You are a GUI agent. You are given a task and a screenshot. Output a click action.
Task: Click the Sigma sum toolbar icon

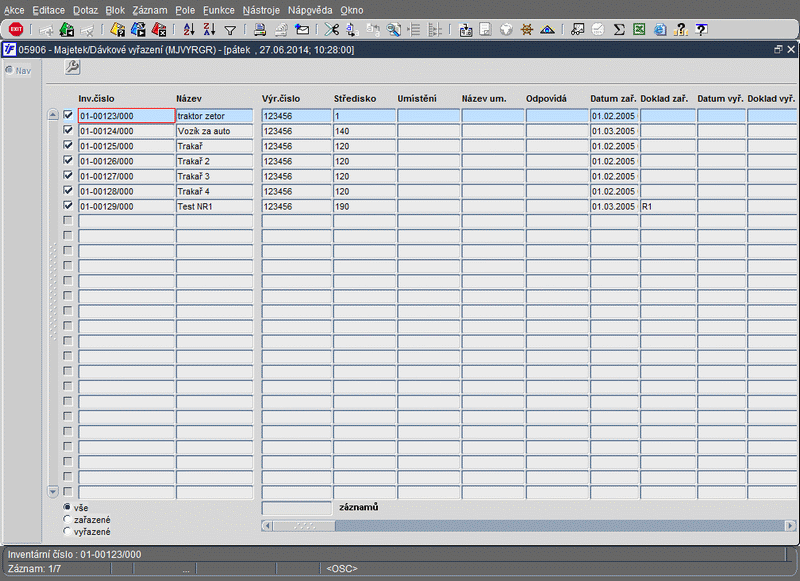click(x=619, y=30)
